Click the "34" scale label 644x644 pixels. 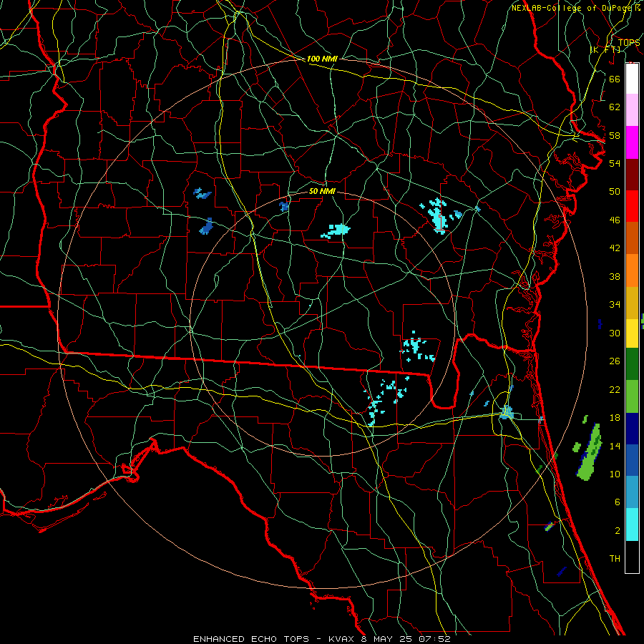tap(615, 305)
